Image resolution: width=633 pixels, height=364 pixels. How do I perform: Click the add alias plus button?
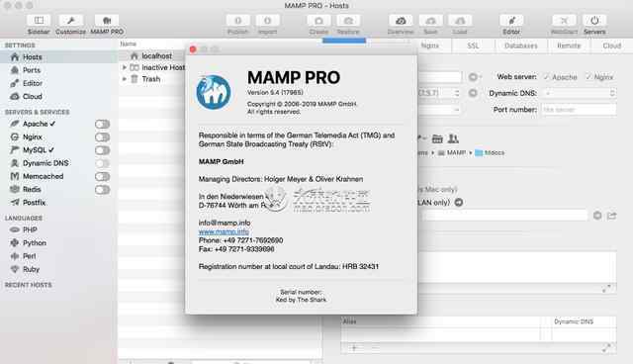click(x=354, y=347)
